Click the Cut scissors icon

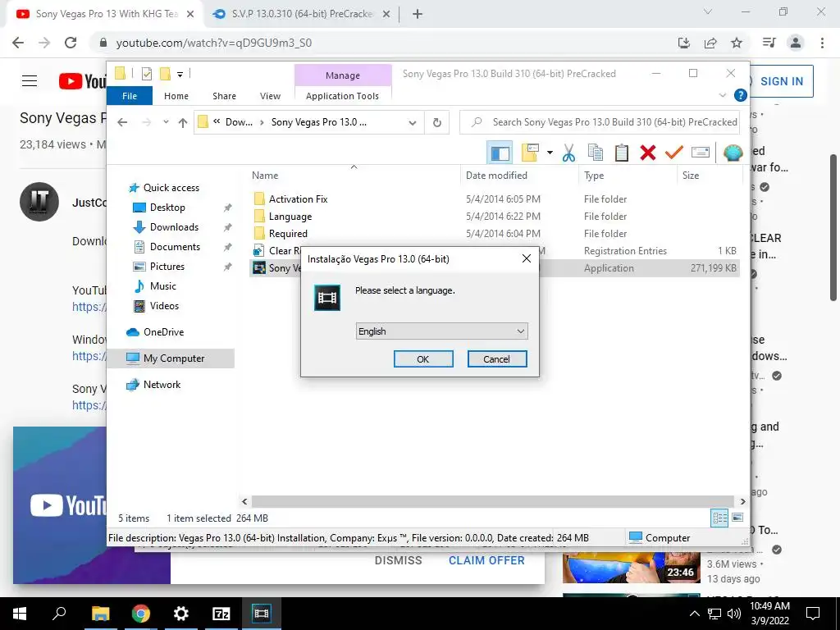(x=569, y=153)
